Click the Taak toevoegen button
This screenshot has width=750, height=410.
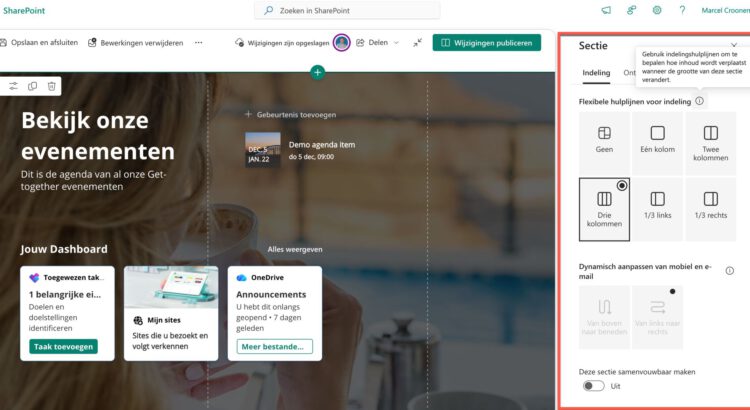63,346
